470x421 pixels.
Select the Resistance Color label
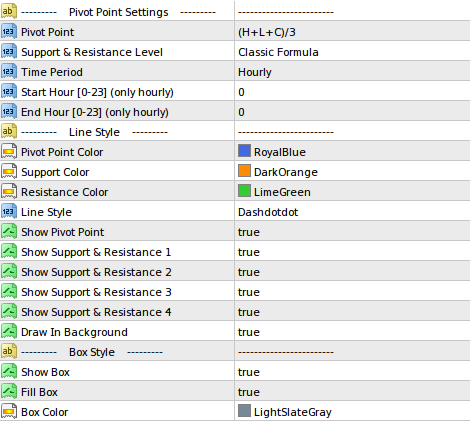(65, 192)
